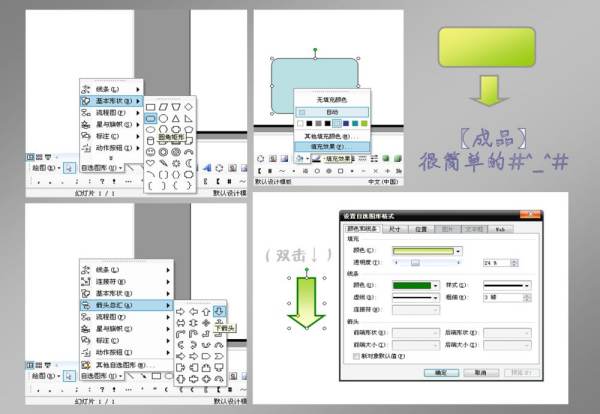
Task: Select the green gradient down arrow with handles
Action: (307, 303)
